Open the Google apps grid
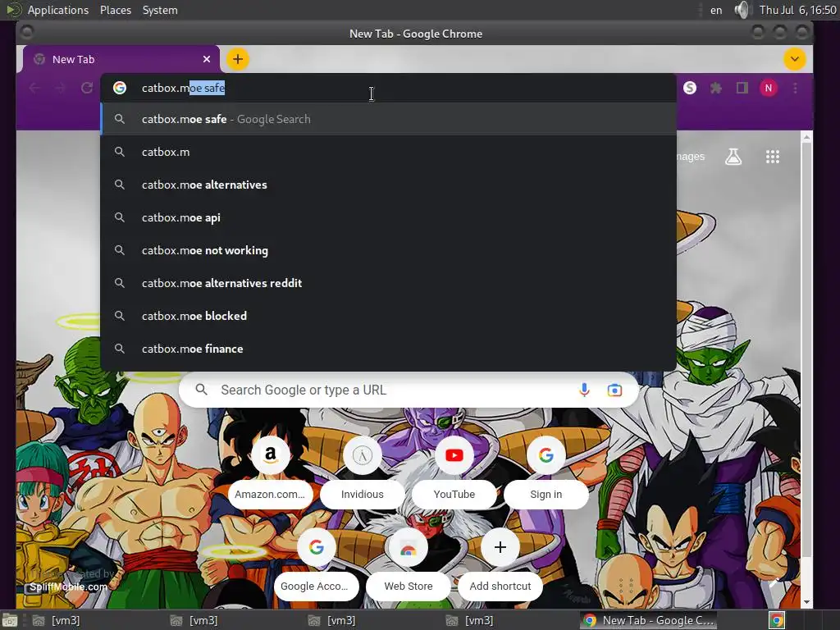The height and width of the screenshot is (630, 840). 773,157
